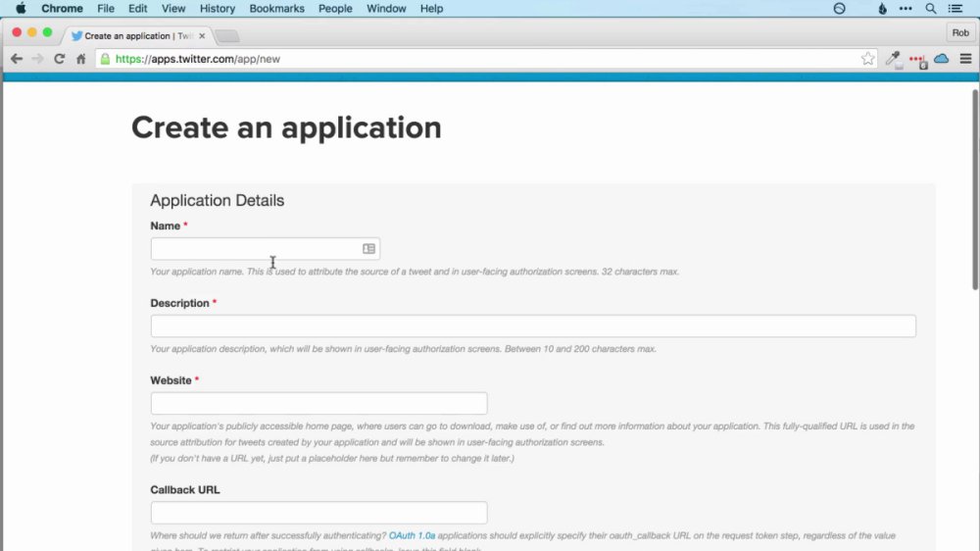Focus the Description input field
This screenshot has height=551, width=980.
pos(533,326)
